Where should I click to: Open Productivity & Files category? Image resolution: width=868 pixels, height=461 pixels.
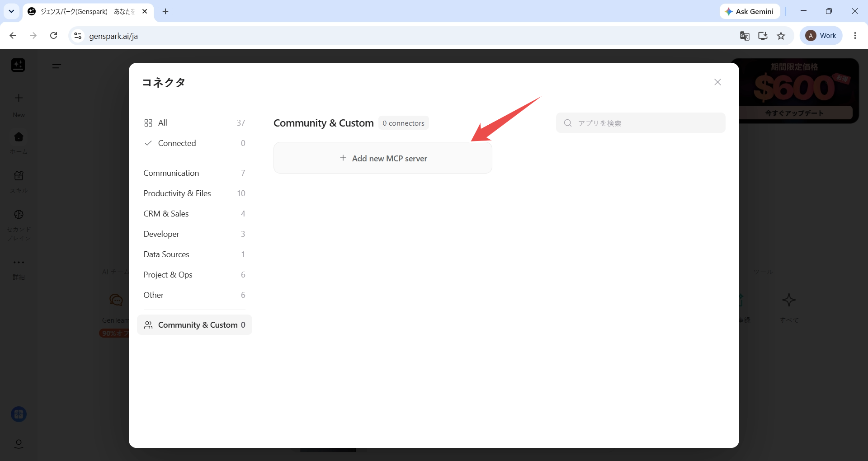click(x=194, y=193)
